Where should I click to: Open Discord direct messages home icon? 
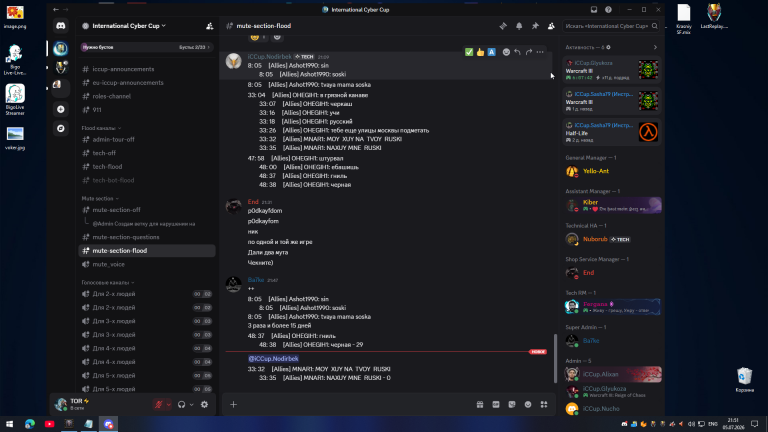61,25
